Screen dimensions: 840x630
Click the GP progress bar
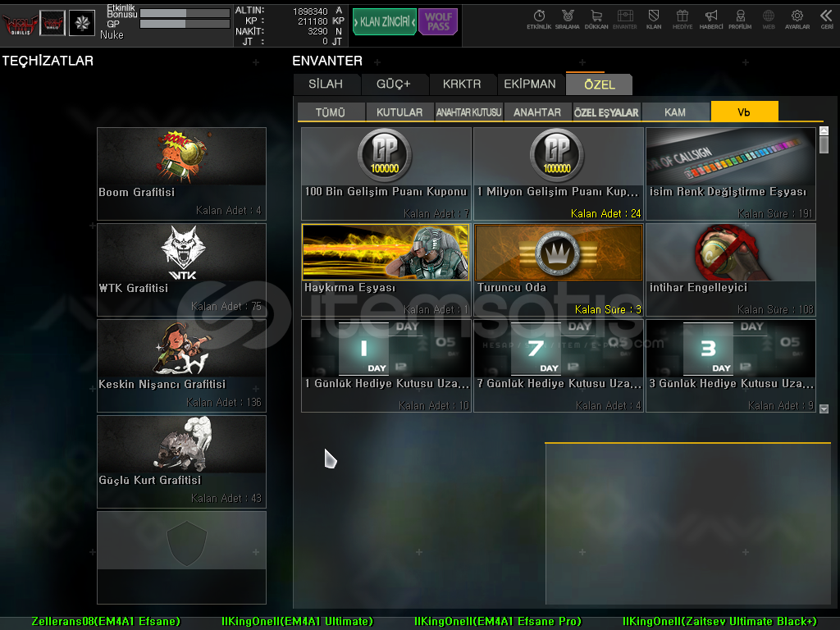[185, 24]
